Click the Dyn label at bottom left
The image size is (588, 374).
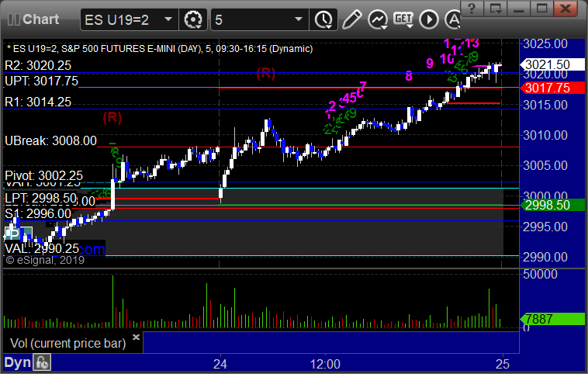(17, 362)
